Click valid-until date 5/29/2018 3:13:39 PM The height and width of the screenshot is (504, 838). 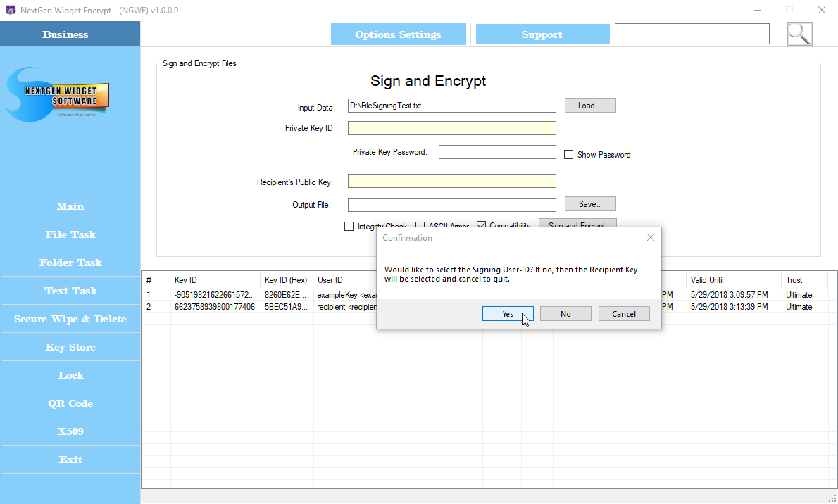[x=729, y=307]
